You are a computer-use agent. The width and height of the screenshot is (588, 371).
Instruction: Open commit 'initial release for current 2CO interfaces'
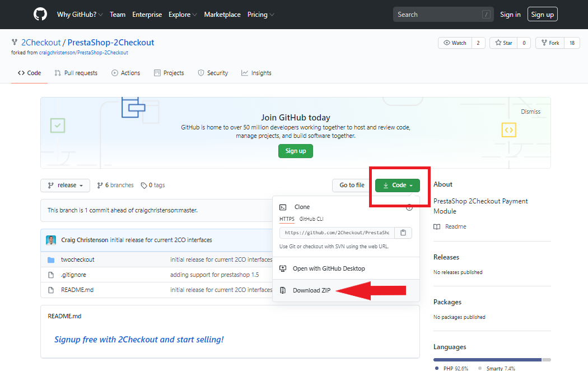(x=161, y=240)
